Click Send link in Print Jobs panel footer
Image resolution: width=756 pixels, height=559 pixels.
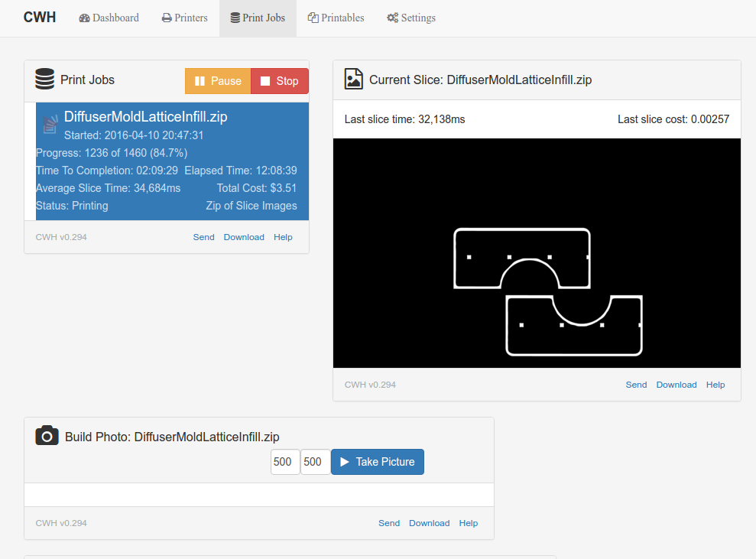pyautogui.click(x=203, y=237)
